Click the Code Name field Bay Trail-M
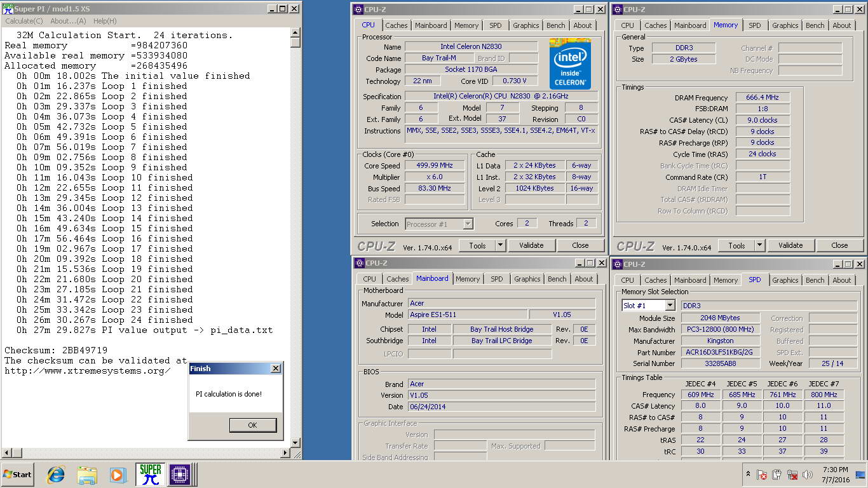This screenshot has height=488, width=868. point(438,58)
